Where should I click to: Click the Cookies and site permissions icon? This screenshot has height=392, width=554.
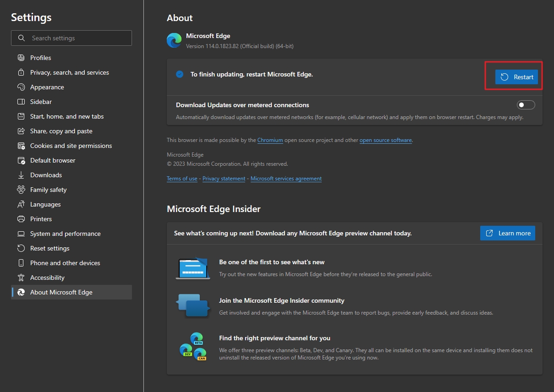[21, 146]
